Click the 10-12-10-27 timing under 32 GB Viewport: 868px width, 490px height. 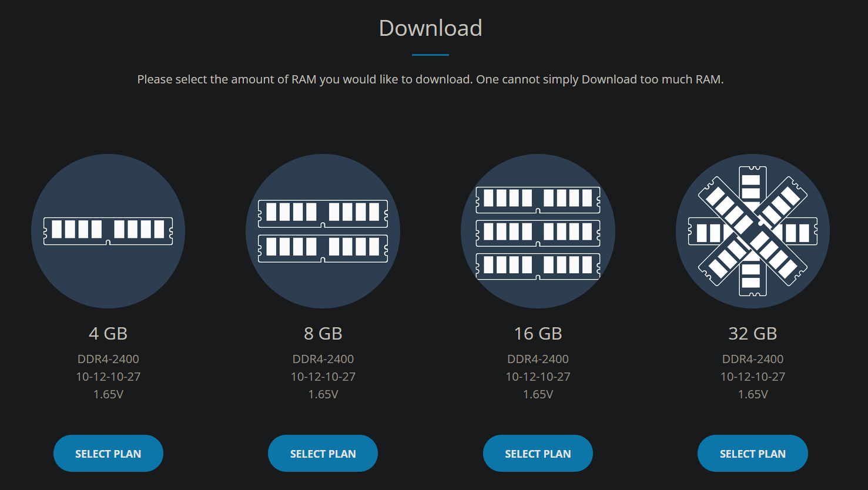[752, 377]
